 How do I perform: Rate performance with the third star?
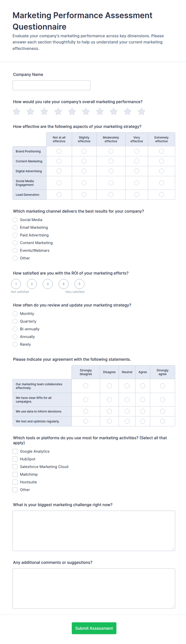(44, 111)
